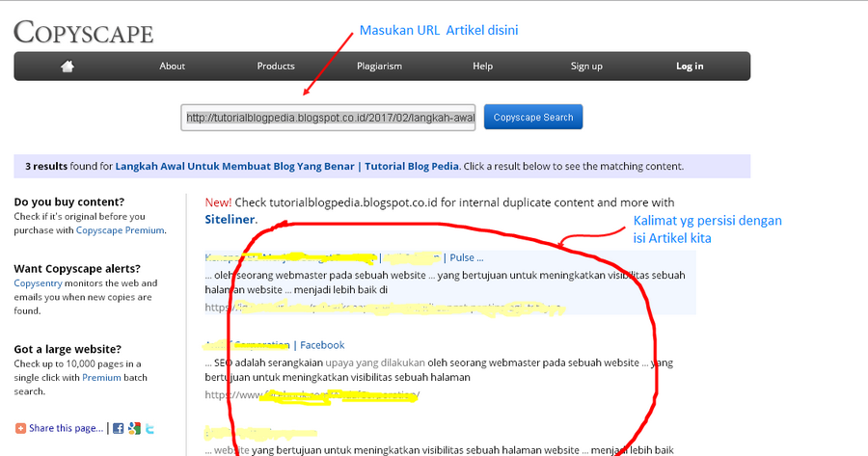
Task: Share page via Google icon
Action: (x=134, y=428)
